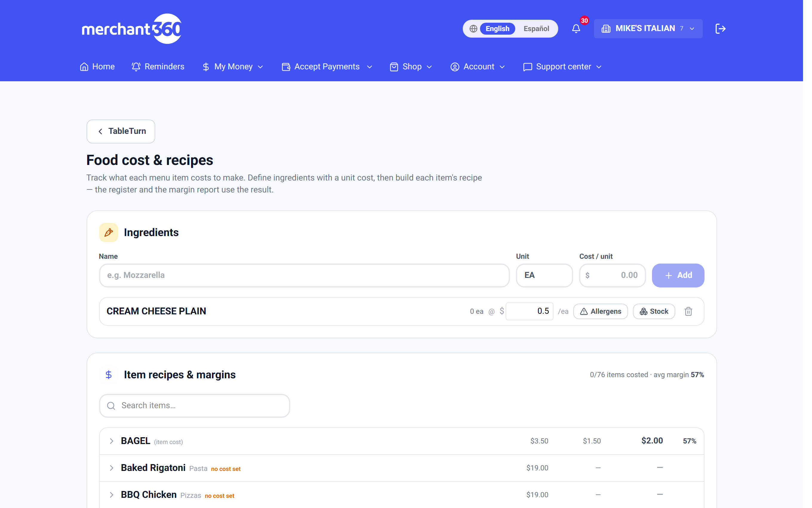Click the BAGEL $2.00 profit value

pyautogui.click(x=652, y=441)
